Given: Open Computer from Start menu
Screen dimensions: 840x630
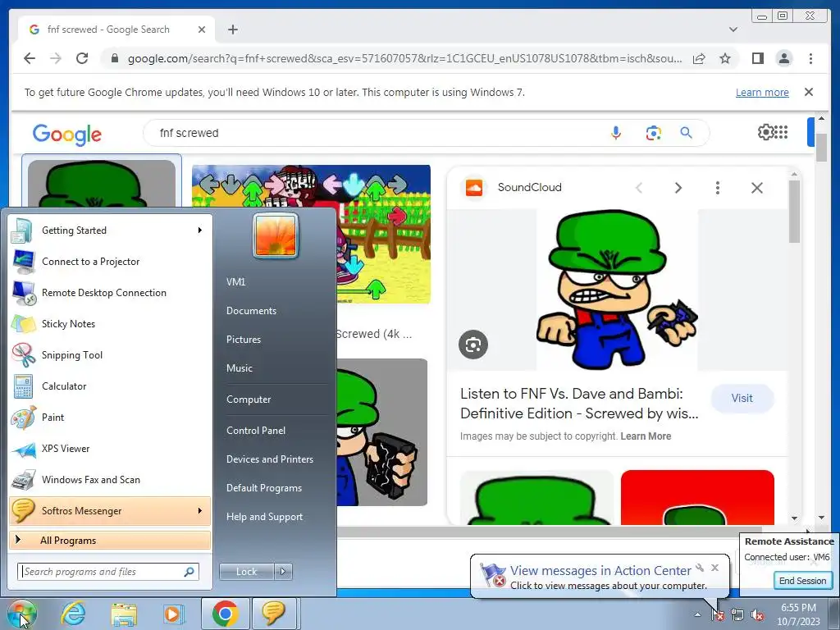Looking at the screenshot, I should [x=249, y=399].
